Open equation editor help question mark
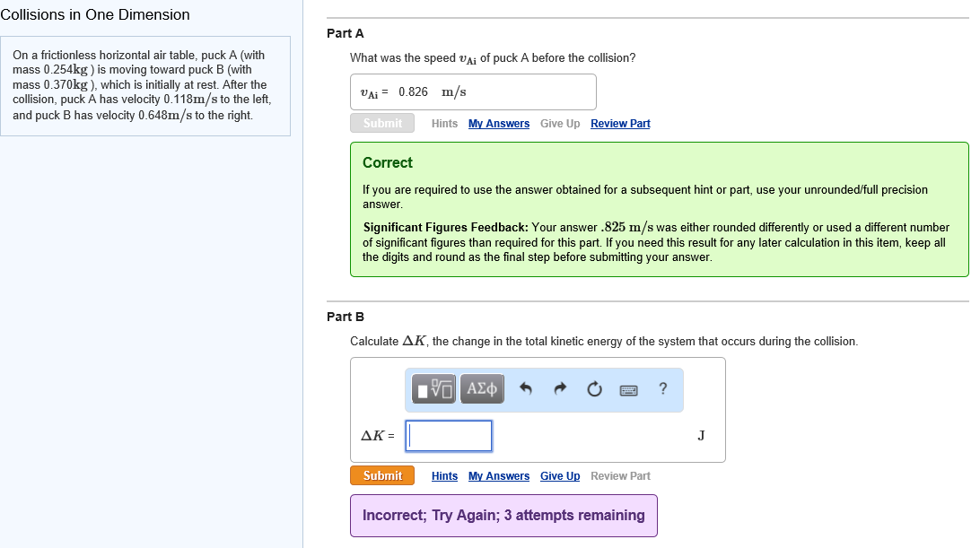 click(662, 389)
